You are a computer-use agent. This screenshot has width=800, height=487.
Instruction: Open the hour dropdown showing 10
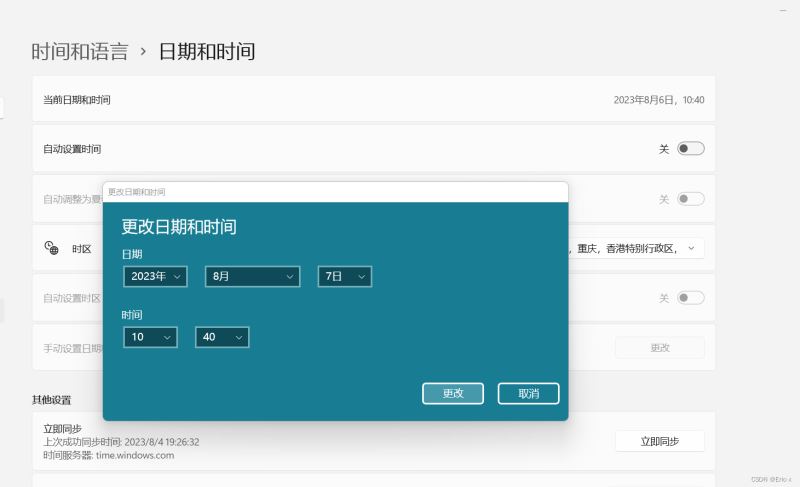pyautogui.click(x=151, y=337)
